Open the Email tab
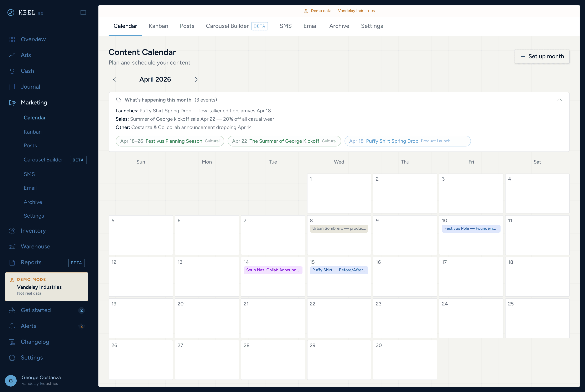Viewport: 585px width, 392px height. (x=310, y=26)
